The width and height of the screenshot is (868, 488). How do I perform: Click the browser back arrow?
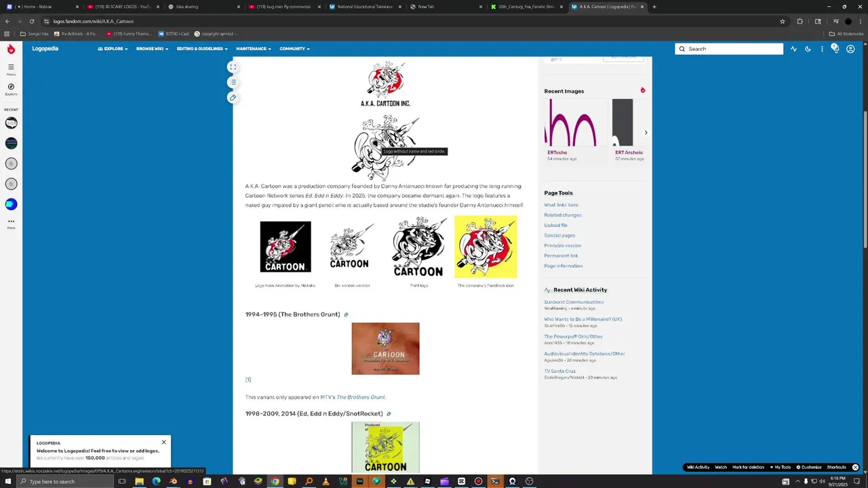point(7,21)
